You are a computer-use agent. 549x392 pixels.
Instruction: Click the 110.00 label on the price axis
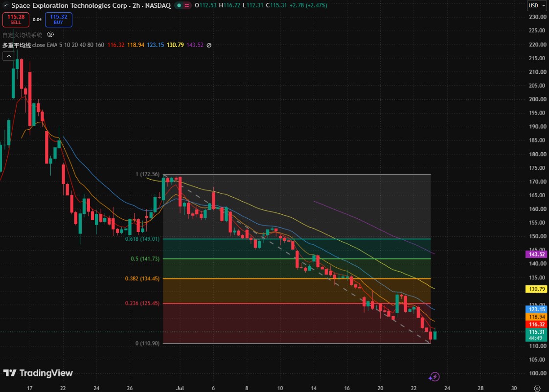pyautogui.click(x=538, y=346)
